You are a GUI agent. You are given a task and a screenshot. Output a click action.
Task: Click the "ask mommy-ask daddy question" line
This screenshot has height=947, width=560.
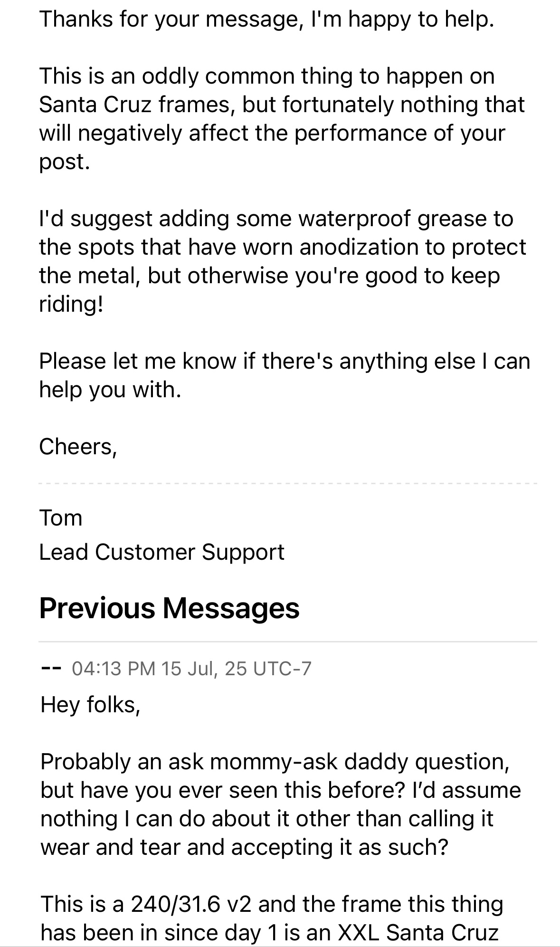point(275,761)
